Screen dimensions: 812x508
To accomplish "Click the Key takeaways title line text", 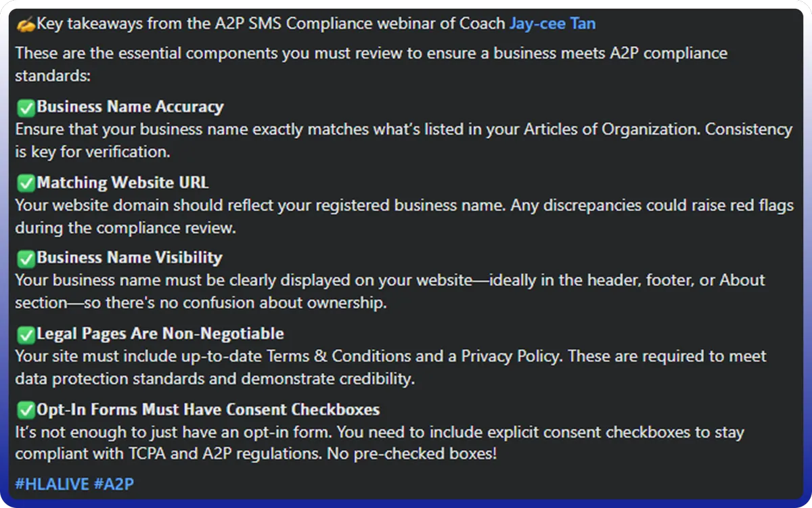I will [x=271, y=24].
